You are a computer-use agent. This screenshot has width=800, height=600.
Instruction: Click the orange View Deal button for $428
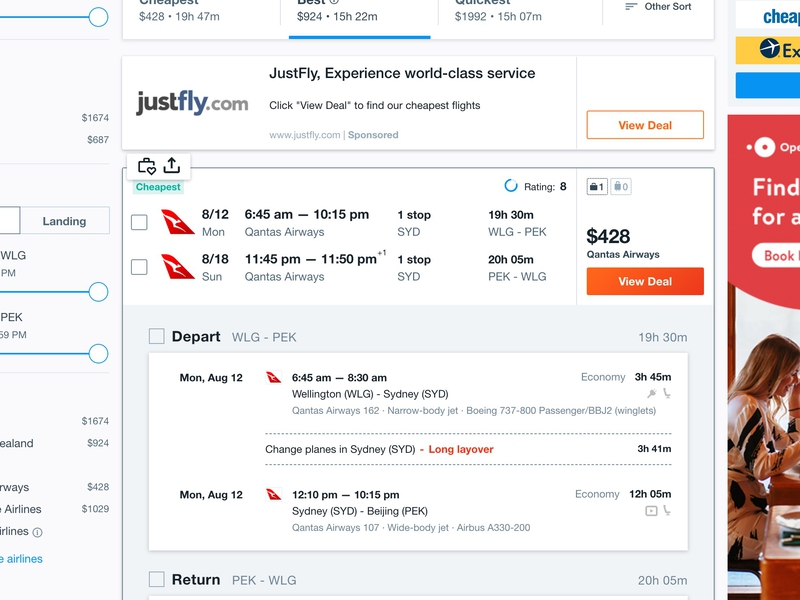[x=645, y=281]
